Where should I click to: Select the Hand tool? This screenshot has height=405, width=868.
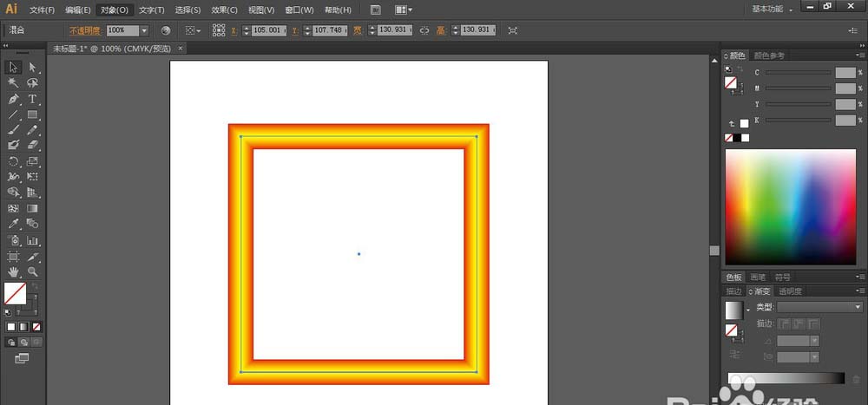click(x=14, y=271)
